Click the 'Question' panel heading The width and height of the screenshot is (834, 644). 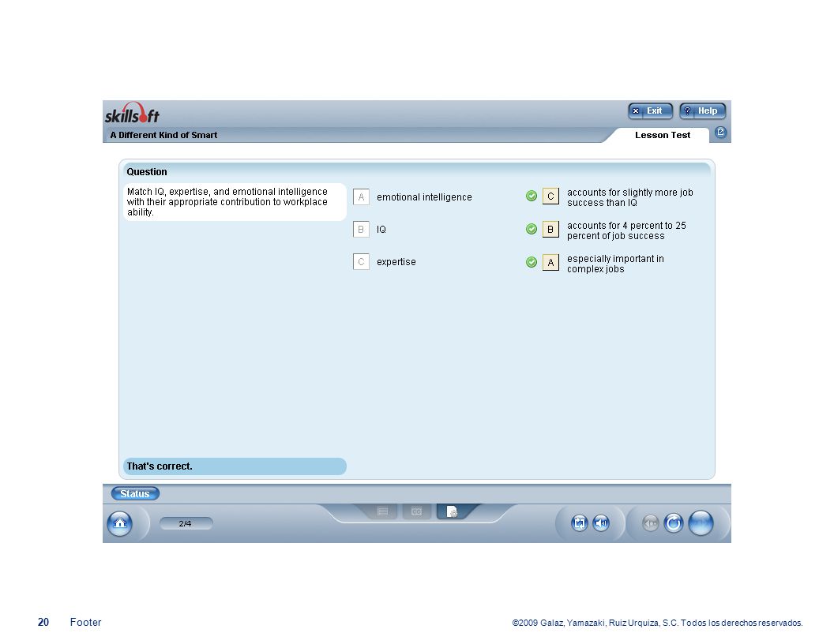click(147, 171)
